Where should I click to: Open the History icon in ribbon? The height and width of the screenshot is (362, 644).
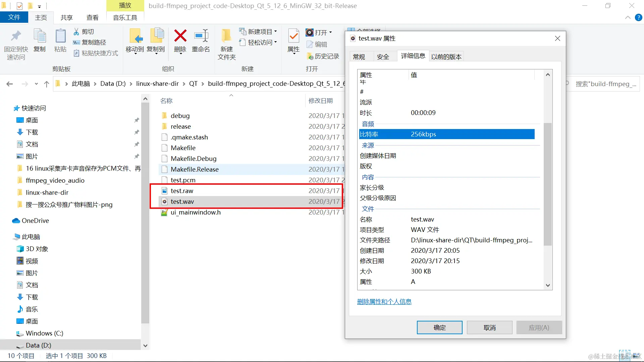click(310, 56)
